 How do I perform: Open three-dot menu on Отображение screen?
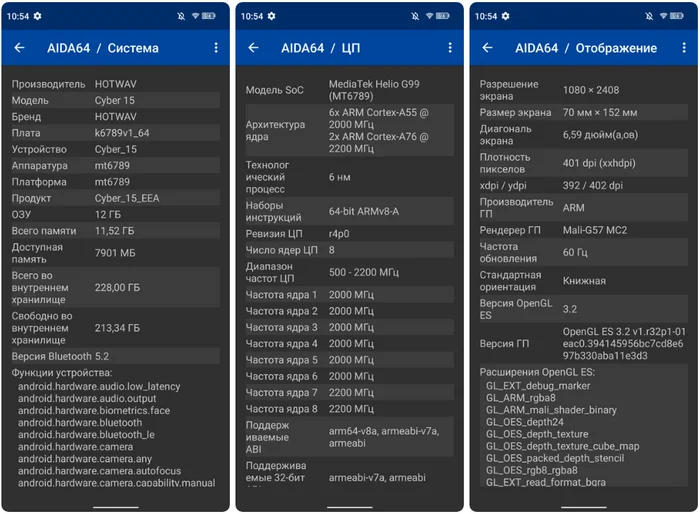click(x=684, y=48)
